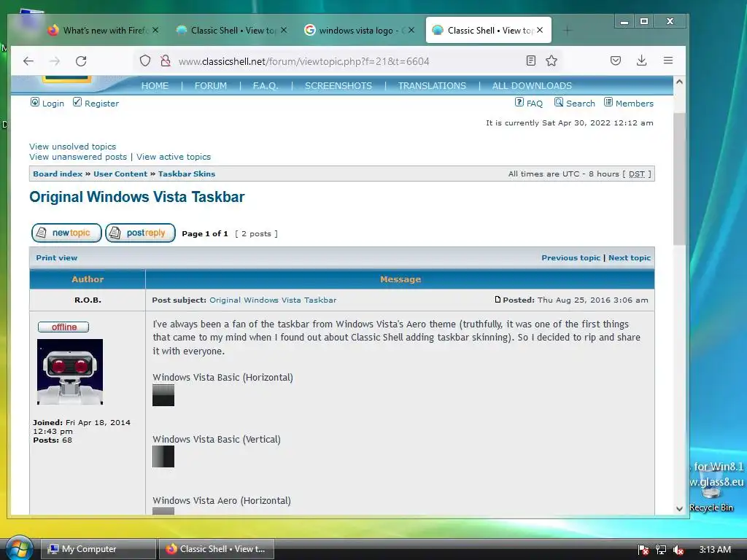Open Firefox application hamburger menu
Viewport: 747px width, 560px height.
(x=668, y=61)
